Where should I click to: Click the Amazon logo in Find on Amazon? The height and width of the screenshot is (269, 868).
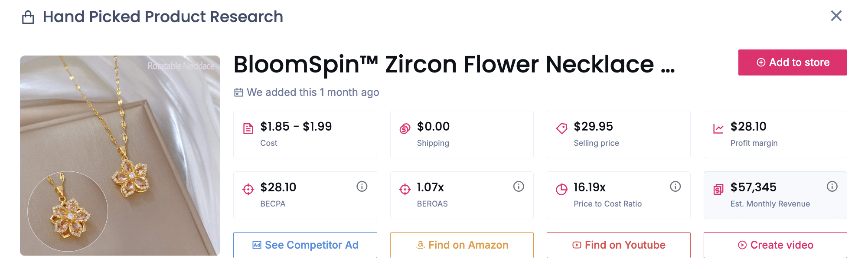[x=420, y=245]
